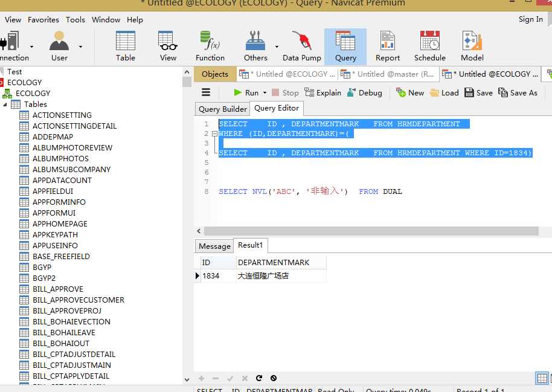Start Debug from query toolbar
Image resolution: width=552 pixels, height=392 pixels.
(364, 92)
